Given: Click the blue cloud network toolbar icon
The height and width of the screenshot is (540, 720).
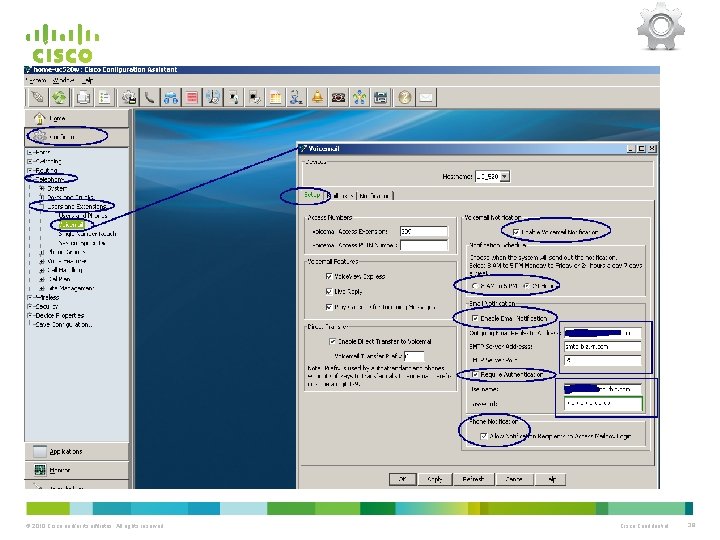Looking at the screenshot, I should click(x=170, y=97).
